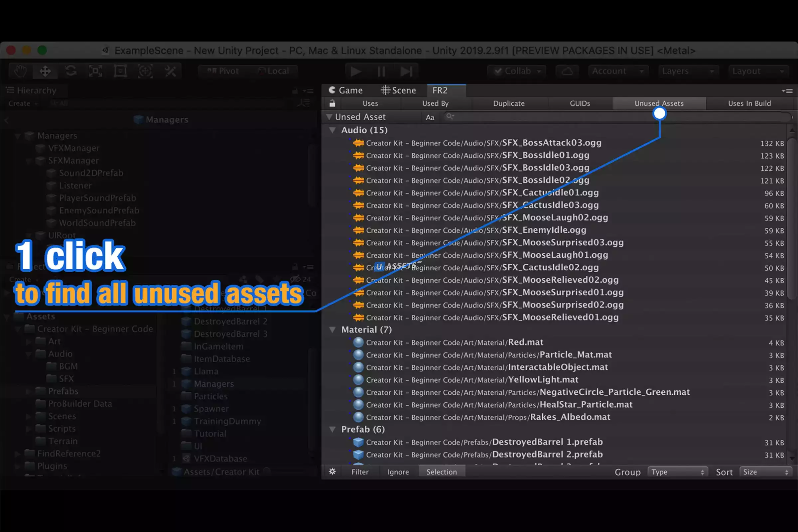Toggle the Selection button
This screenshot has height=532, width=798.
tap(442, 472)
